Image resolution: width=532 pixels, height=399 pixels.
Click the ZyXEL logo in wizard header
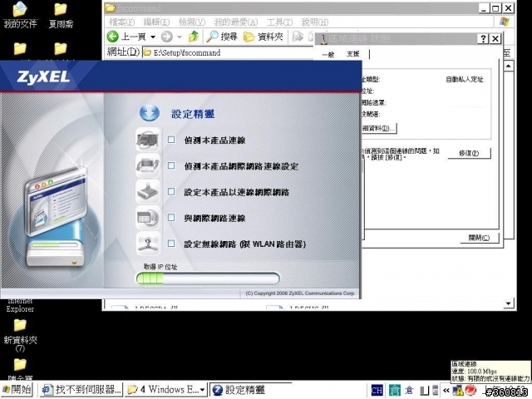click(43, 77)
